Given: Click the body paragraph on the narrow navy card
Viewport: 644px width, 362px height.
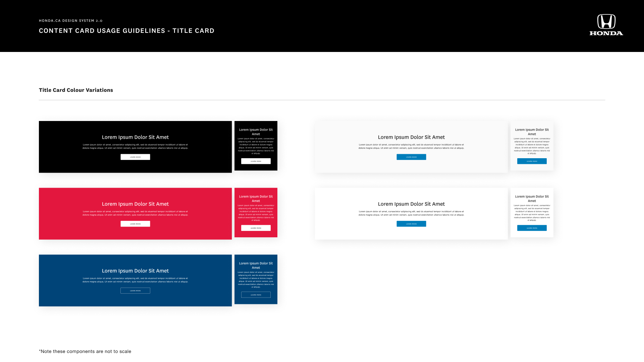Looking at the screenshot, I should 256,280.
